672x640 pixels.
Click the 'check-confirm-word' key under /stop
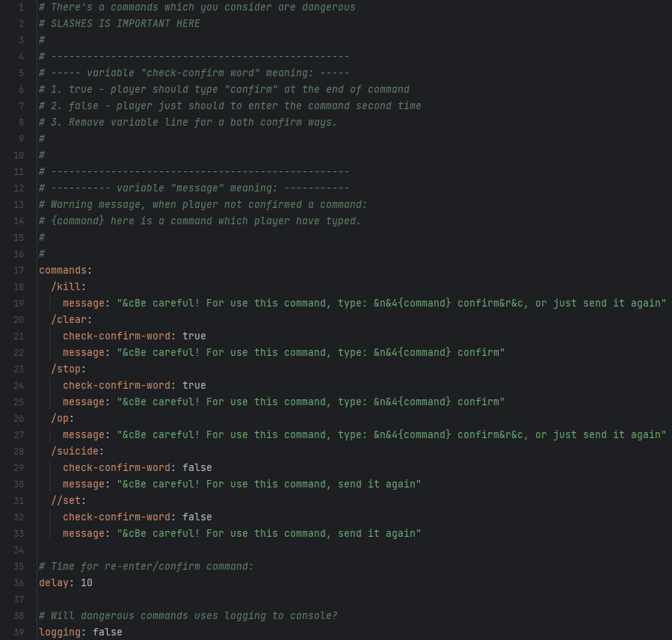tap(117, 385)
